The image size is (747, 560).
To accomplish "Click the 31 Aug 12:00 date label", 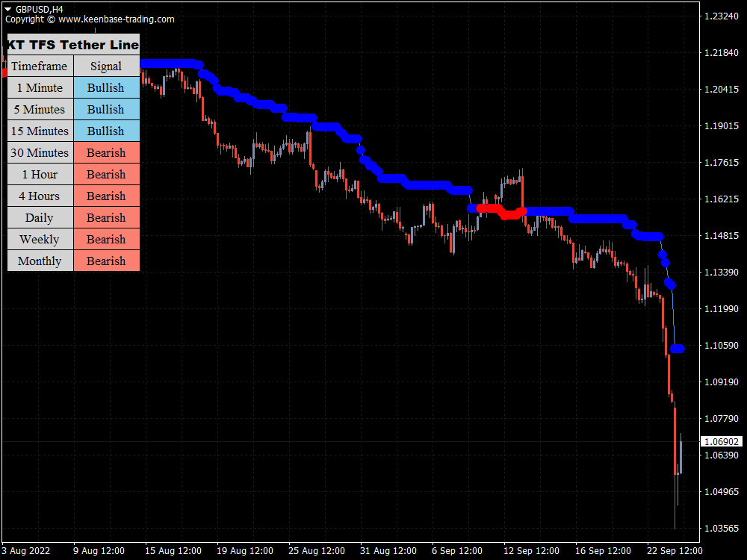I will click(x=388, y=551).
